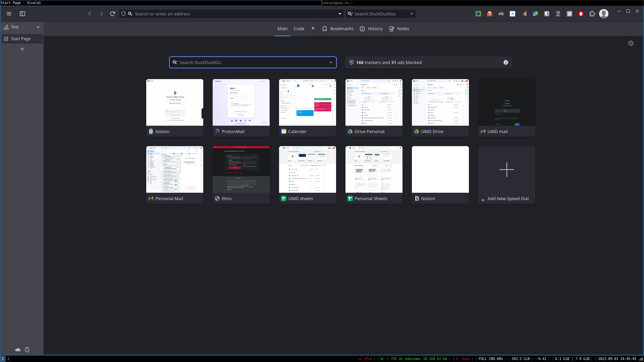Open search engine selector in Start Page search
This screenshot has width=644, height=362.
[175, 62]
